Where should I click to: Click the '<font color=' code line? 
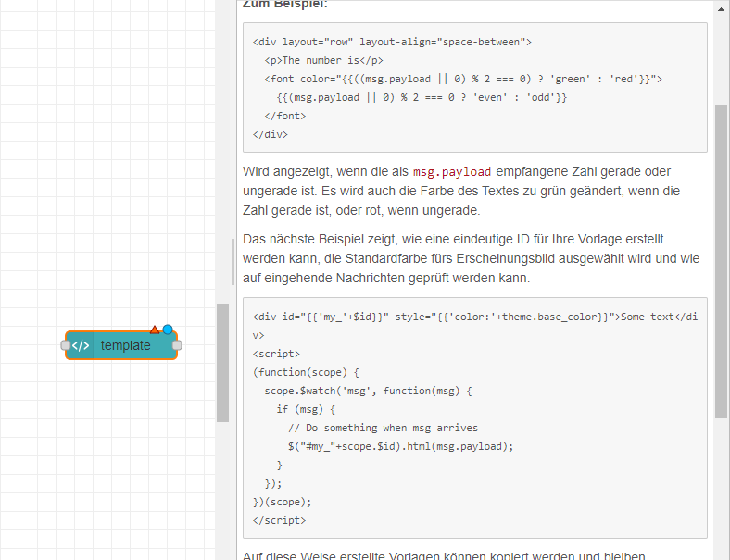pos(463,79)
